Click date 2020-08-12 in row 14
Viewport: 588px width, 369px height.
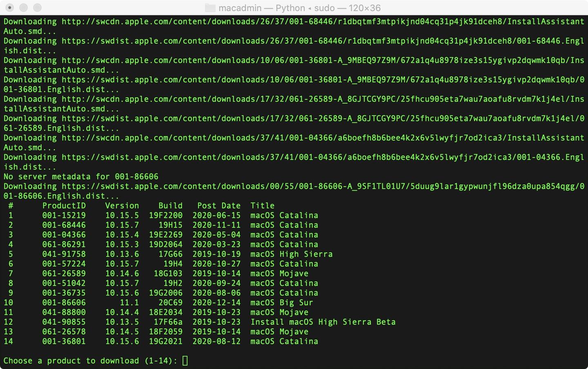point(216,342)
